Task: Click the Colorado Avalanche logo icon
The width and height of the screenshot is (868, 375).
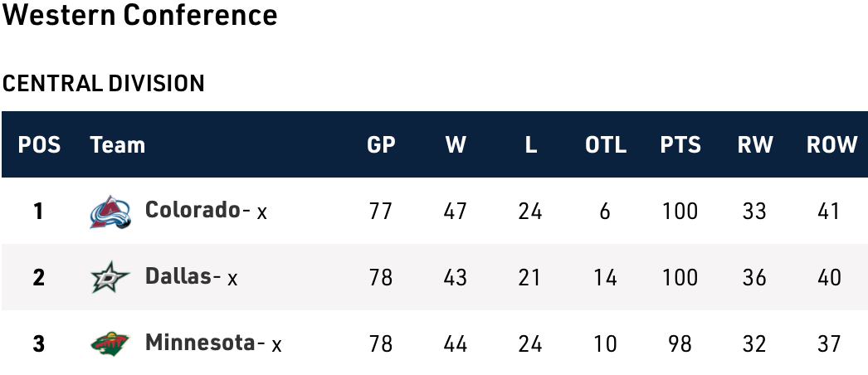Action: 110,212
